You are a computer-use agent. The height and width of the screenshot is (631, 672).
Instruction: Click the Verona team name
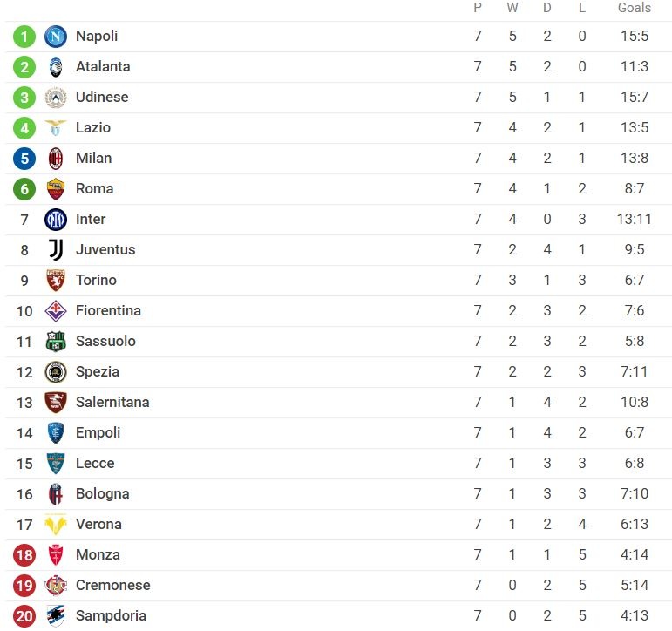pos(98,525)
